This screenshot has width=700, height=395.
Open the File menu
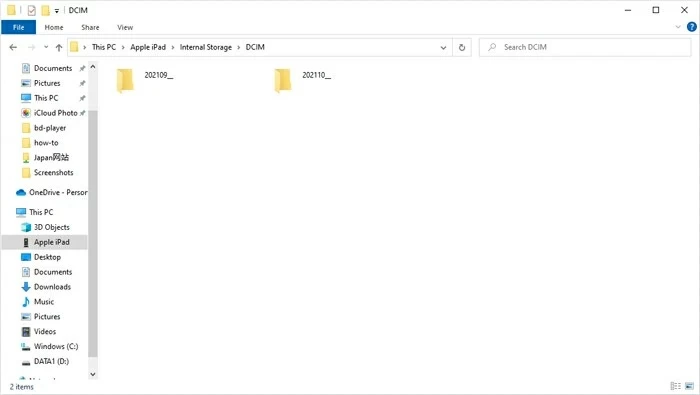(x=18, y=27)
